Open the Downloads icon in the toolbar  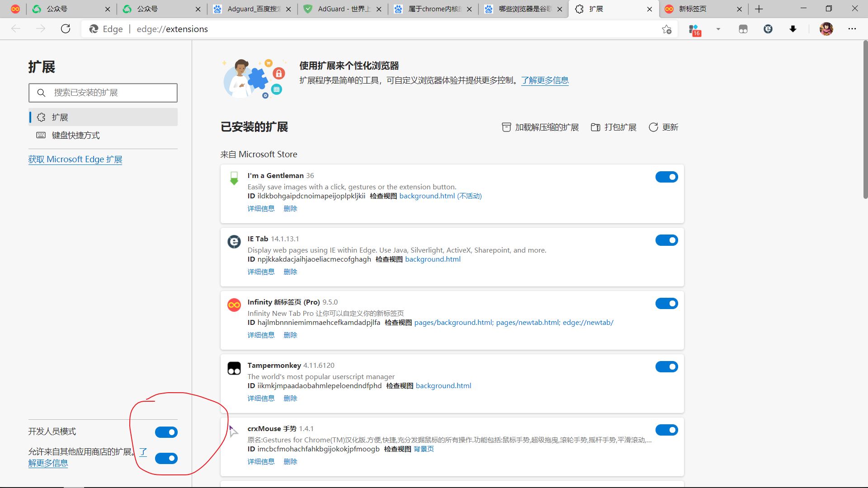(x=793, y=28)
